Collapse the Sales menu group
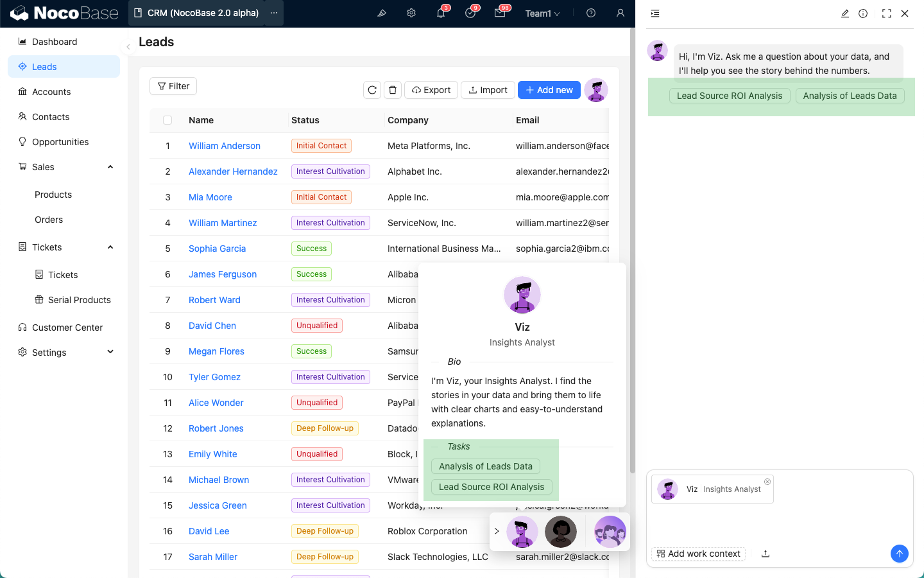Viewport: 924px width, 578px height. 110,167
